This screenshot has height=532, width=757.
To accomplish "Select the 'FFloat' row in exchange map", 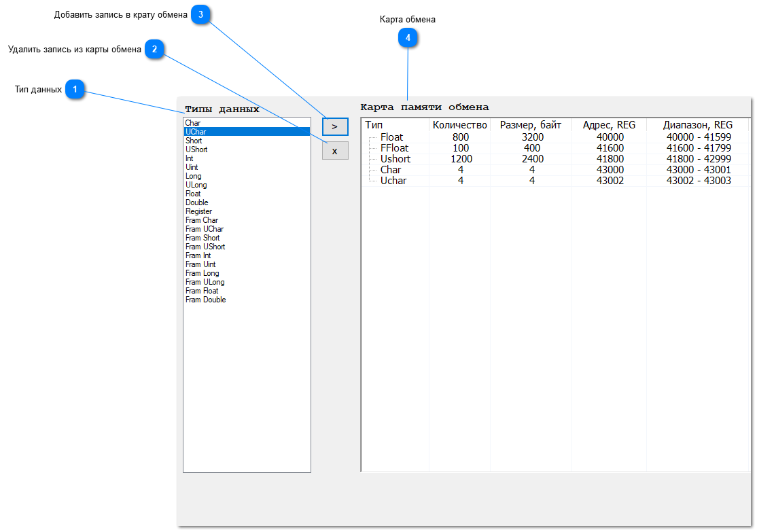I will (x=556, y=148).
